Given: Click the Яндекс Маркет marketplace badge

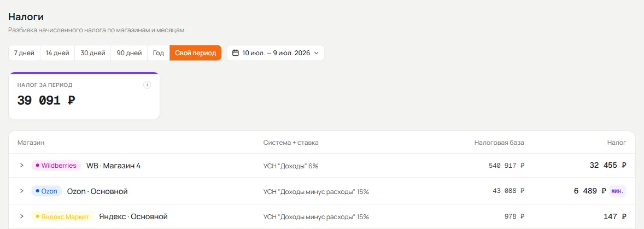Looking at the screenshot, I should pyautogui.click(x=63, y=216).
